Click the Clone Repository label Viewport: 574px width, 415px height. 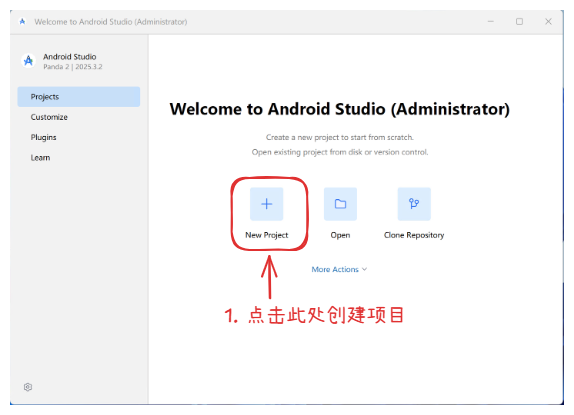pyautogui.click(x=414, y=235)
